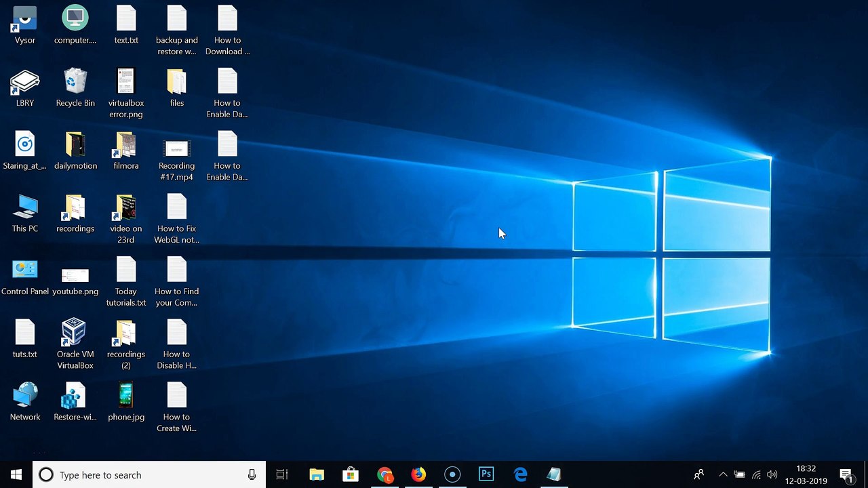
Task: Launch Microsoft Edge from taskbar
Action: click(x=520, y=474)
